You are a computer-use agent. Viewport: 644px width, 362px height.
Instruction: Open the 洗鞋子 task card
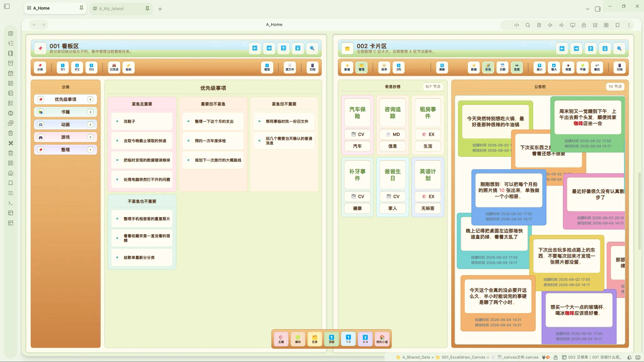(142, 121)
